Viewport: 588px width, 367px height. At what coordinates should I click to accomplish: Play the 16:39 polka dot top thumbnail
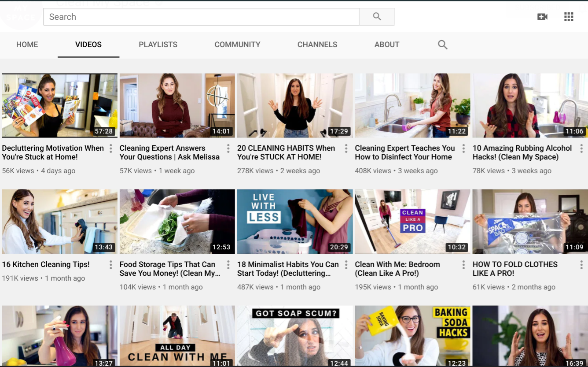point(530,336)
